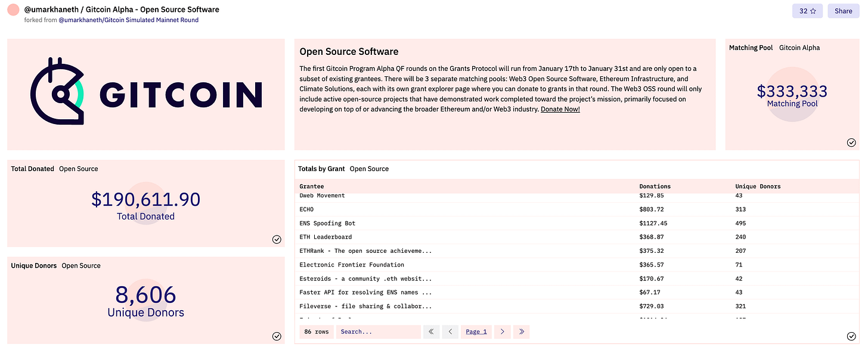Select the ENS Spoofing Bot row

pyautogui.click(x=577, y=223)
